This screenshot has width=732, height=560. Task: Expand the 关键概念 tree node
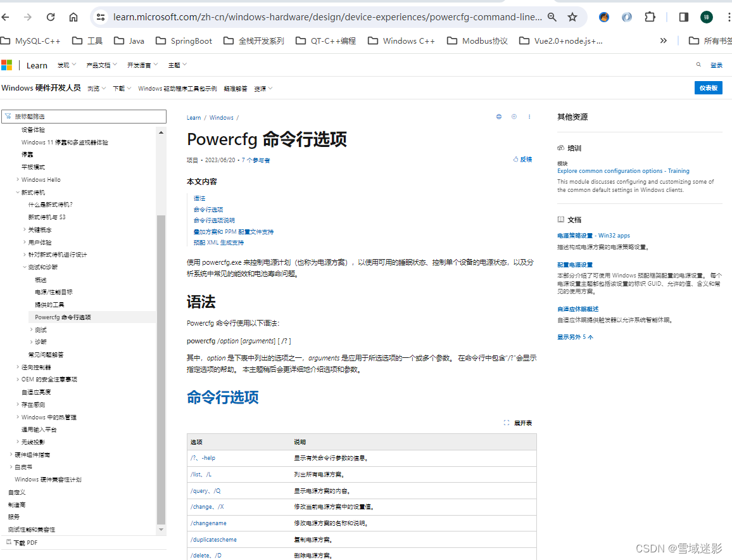tap(25, 229)
